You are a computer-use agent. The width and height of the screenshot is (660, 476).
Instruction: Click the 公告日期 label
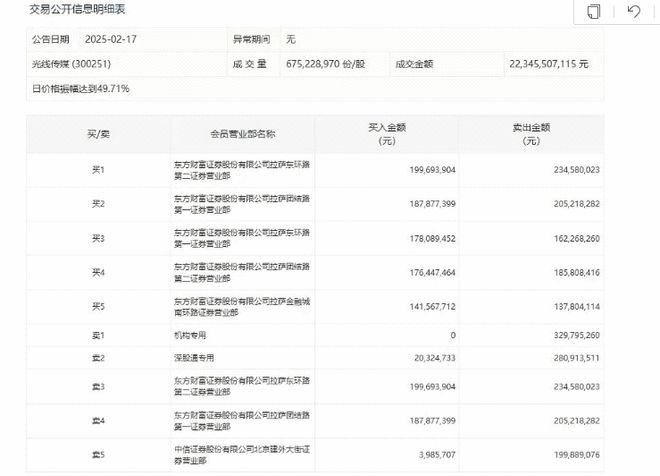point(51,40)
